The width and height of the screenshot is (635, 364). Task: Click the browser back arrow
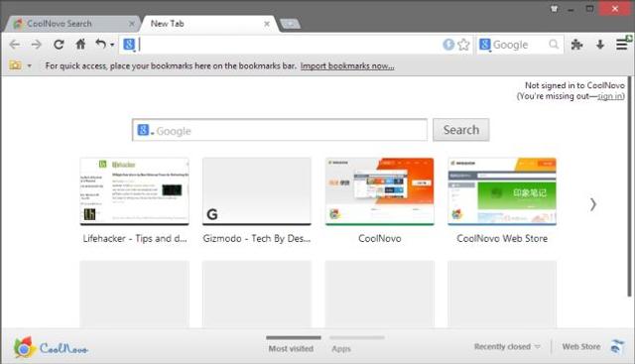(15, 44)
